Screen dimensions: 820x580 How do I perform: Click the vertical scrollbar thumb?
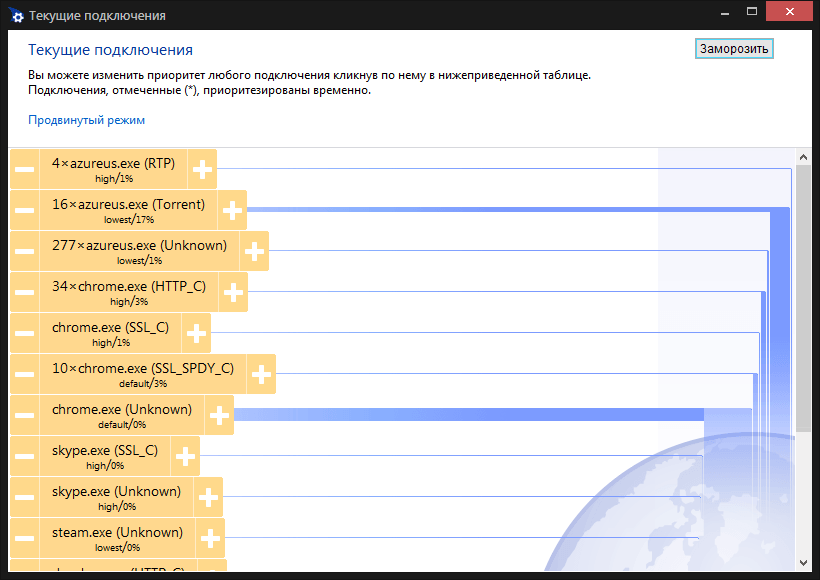[x=803, y=298]
